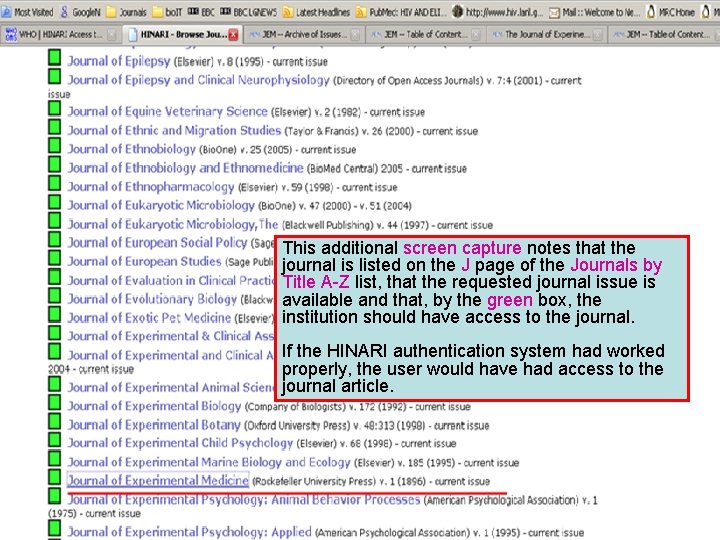Image resolution: width=720 pixels, height=540 pixels.
Task: Open Journal of Ethnobiology (BioOne) link
Action: [x=132, y=149]
